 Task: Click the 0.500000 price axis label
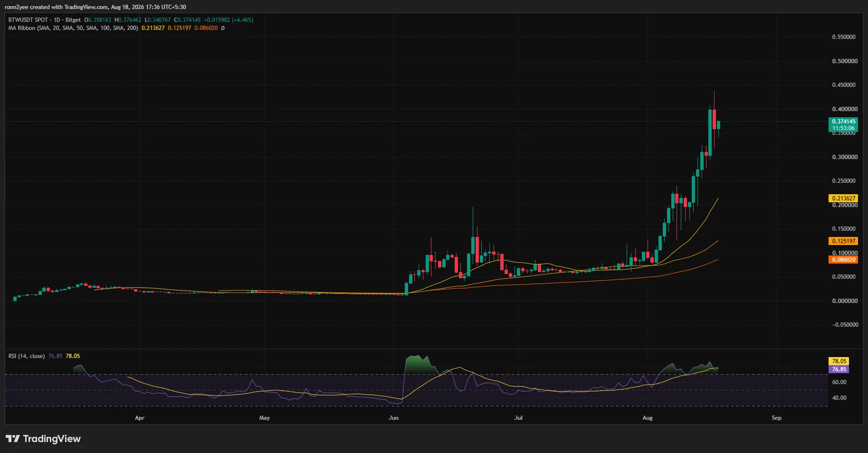pos(844,61)
